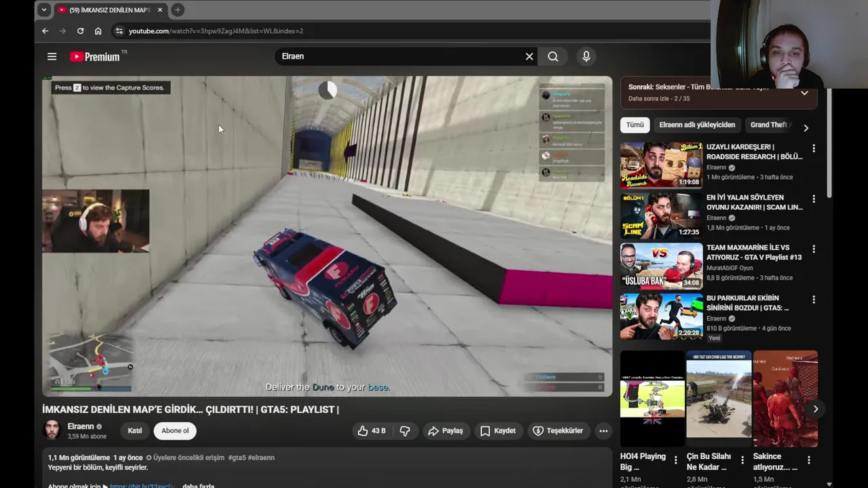Open HOI4 Playing Big short thumbnail
868x488 pixels.
652,399
